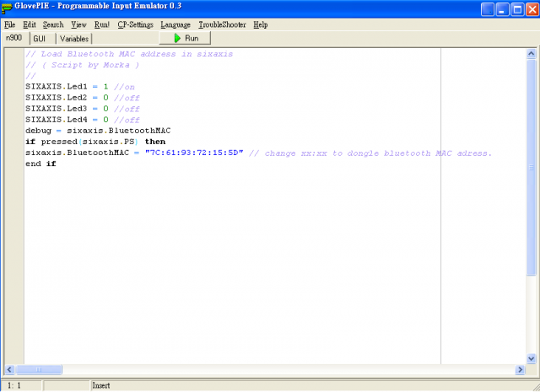The height and width of the screenshot is (392, 540).
Task: Click the horizontal scrollbar thumb
Action: click(x=39, y=369)
